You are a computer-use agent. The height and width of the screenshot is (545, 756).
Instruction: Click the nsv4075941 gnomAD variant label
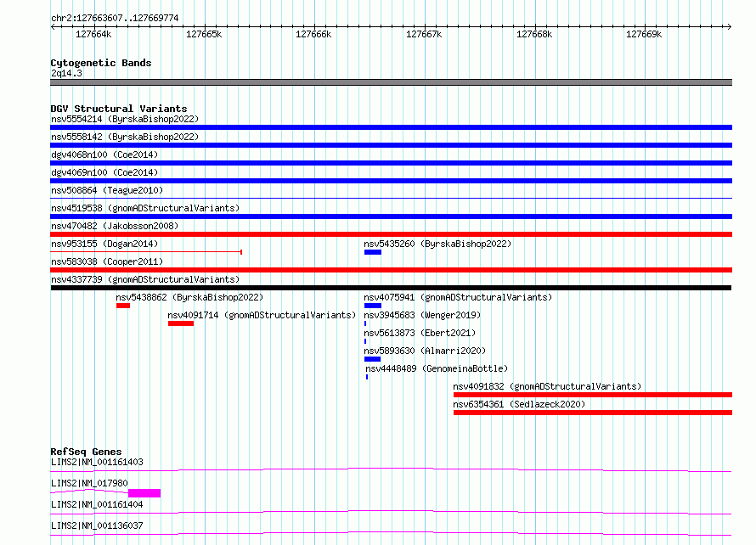click(x=458, y=297)
